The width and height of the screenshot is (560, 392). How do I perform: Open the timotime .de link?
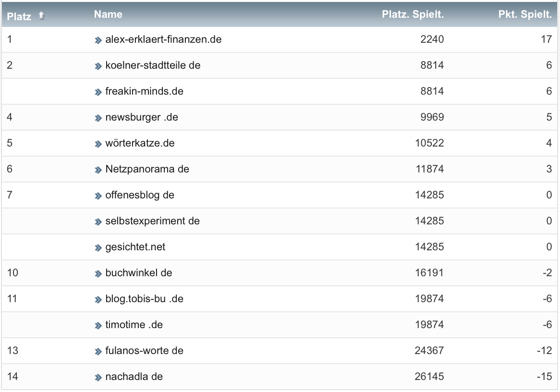pyautogui.click(x=134, y=325)
